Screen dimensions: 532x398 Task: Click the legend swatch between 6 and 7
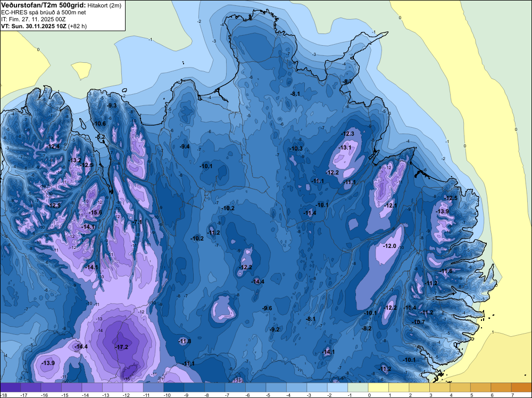click(x=501, y=387)
